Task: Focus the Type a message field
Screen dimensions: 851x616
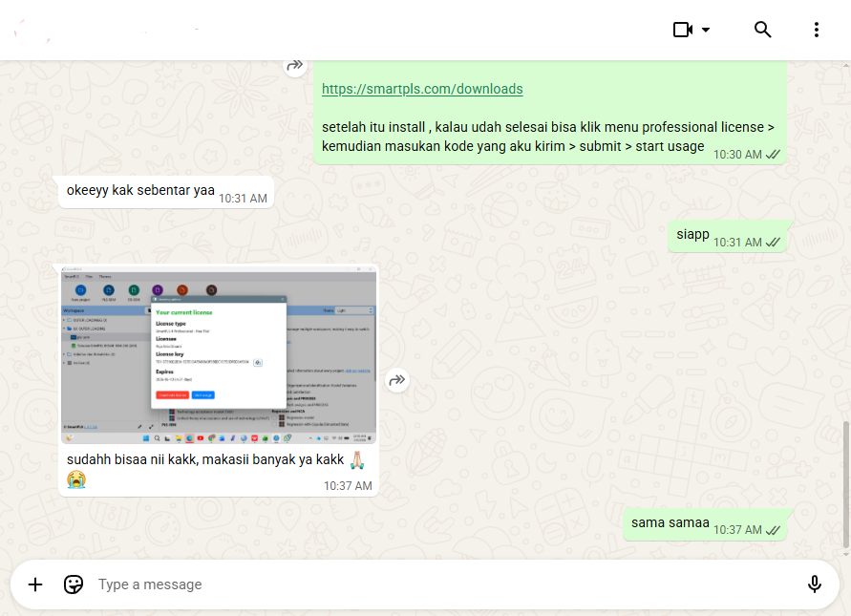Action: click(445, 584)
